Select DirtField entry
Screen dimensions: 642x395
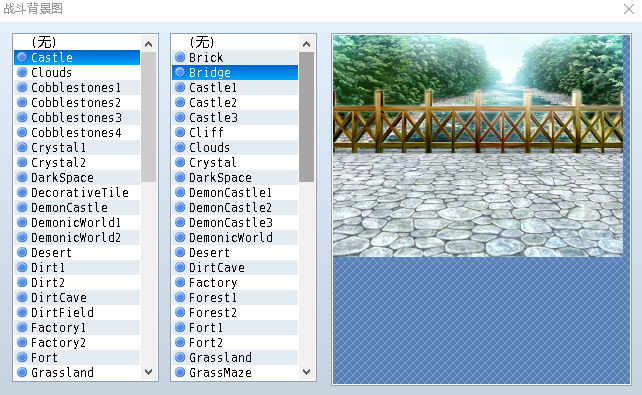pos(77,313)
